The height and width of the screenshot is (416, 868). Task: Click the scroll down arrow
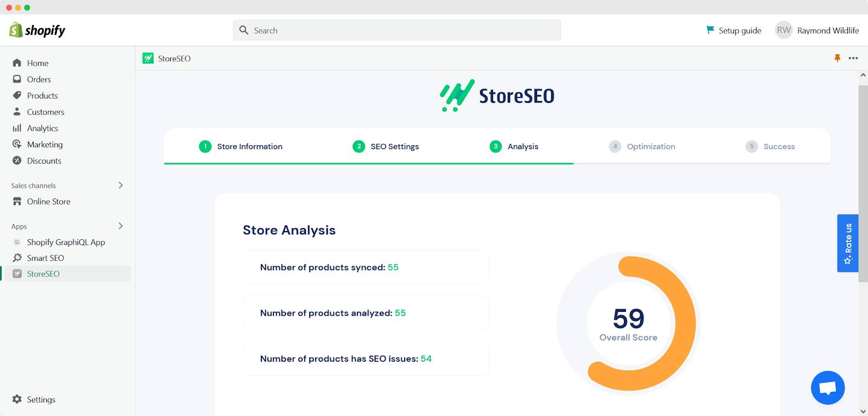863,412
